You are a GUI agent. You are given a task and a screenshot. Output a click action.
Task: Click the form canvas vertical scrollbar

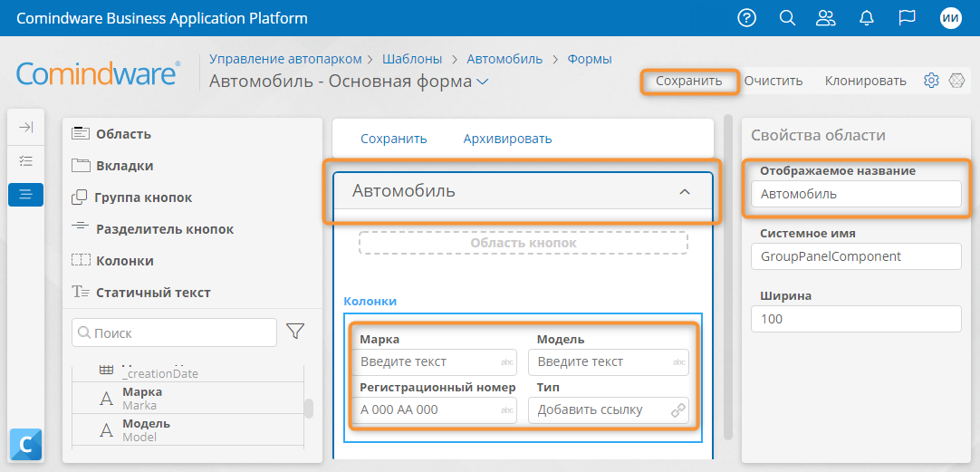point(727,277)
